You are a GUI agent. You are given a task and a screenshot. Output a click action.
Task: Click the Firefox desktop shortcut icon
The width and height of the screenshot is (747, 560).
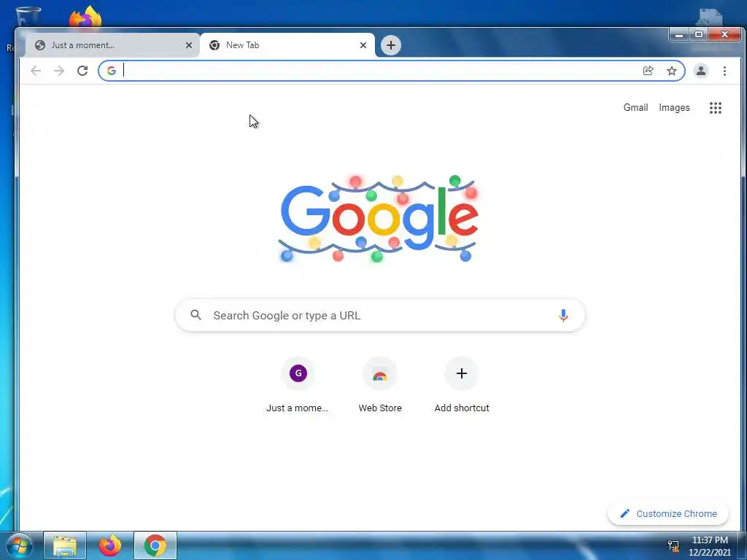pyautogui.click(x=86, y=18)
